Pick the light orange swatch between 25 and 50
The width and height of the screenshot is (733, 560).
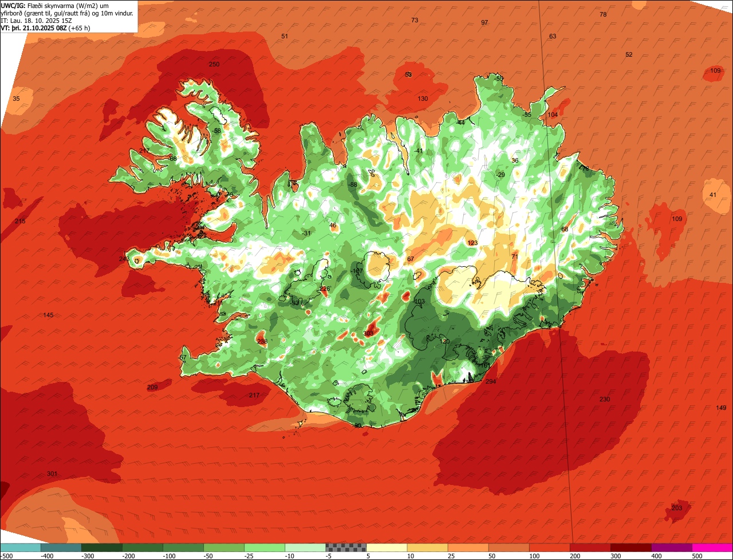(468, 547)
